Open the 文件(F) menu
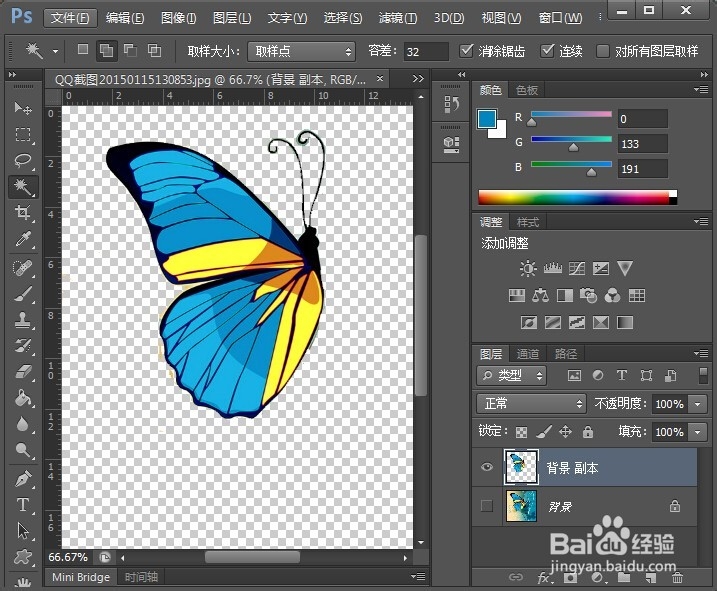Image resolution: width=717 pixels, height=591 pixels. 70,18
